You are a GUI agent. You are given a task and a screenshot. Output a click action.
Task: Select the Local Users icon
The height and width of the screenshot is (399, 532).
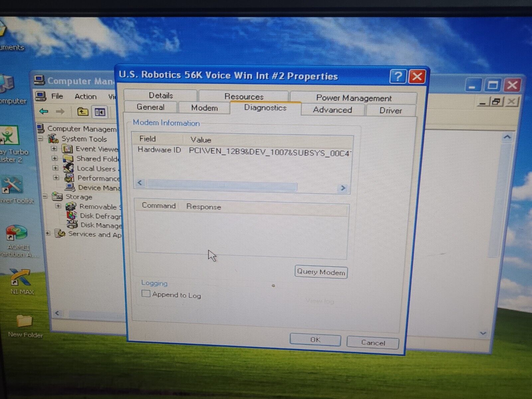pyautogui.click(x=69, y=168)
